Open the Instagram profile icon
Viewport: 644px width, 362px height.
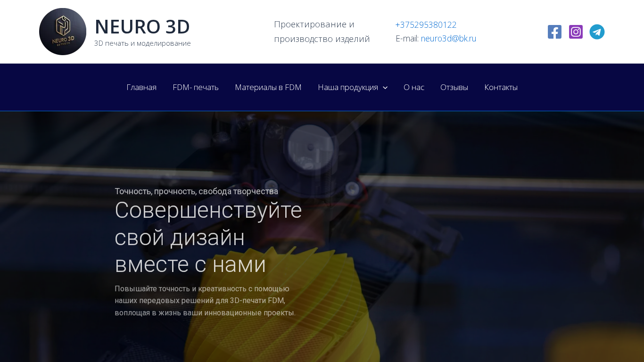(x=576, y=32)
